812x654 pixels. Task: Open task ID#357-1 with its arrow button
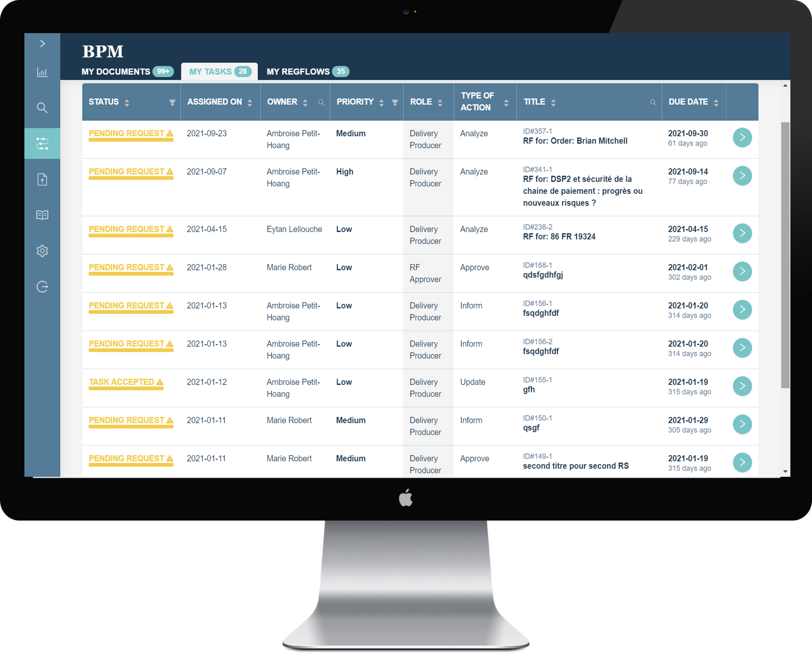(x=742, y=138)
